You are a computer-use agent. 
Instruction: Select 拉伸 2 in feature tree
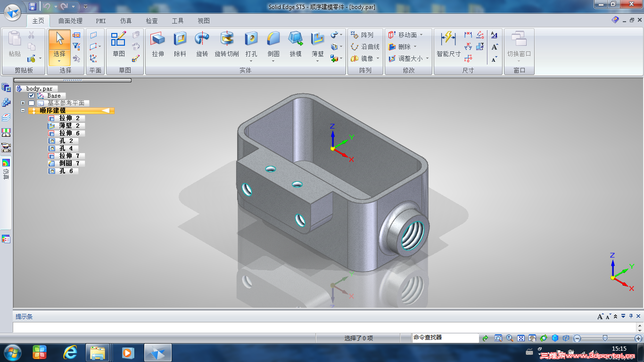(66, 118)
